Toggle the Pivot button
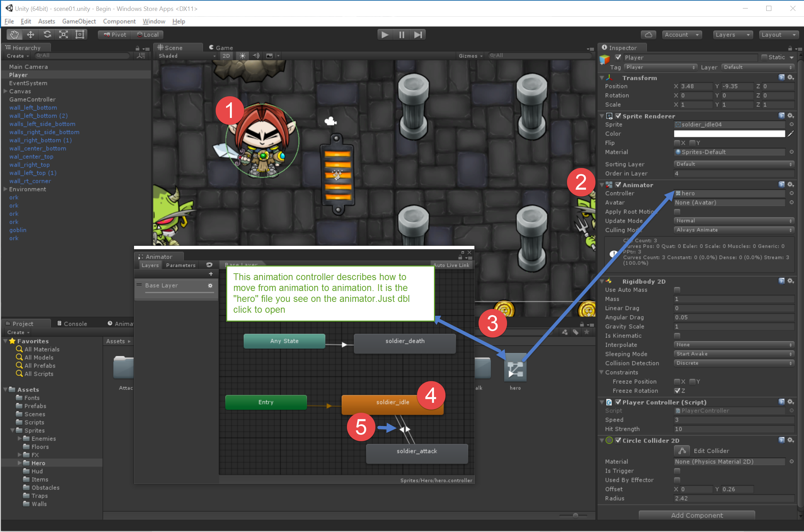The height and width of the screenshot is (532, 804). click(x=115, y=35)
